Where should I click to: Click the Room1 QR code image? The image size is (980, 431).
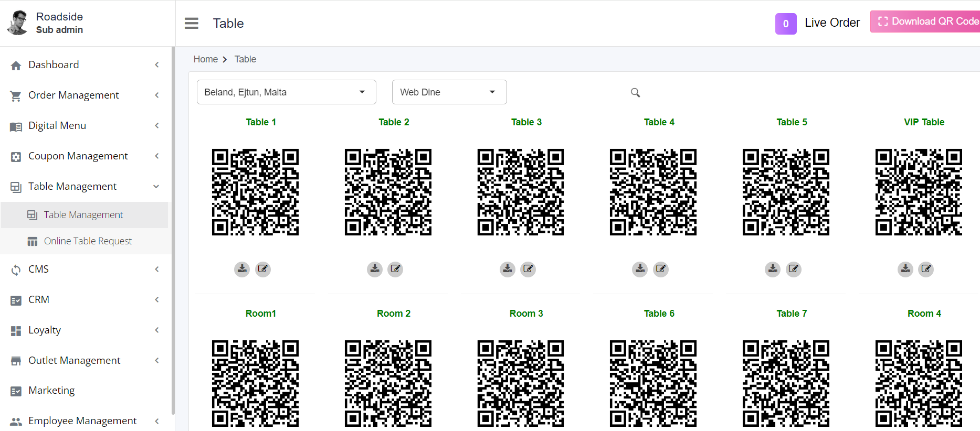[255, 383]
